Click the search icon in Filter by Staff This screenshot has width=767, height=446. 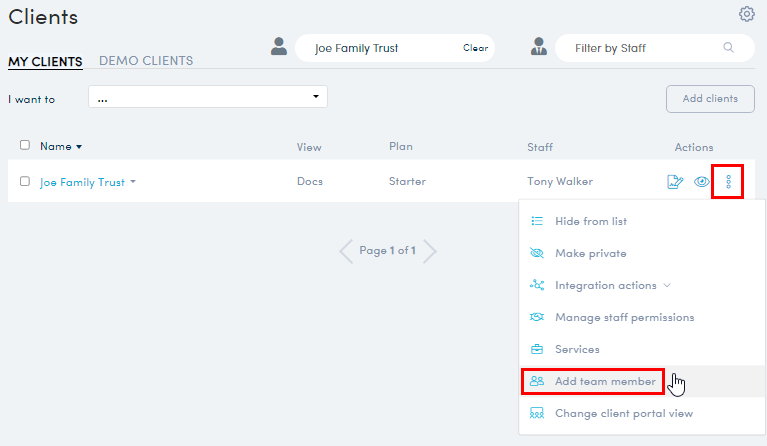[728, 48]
